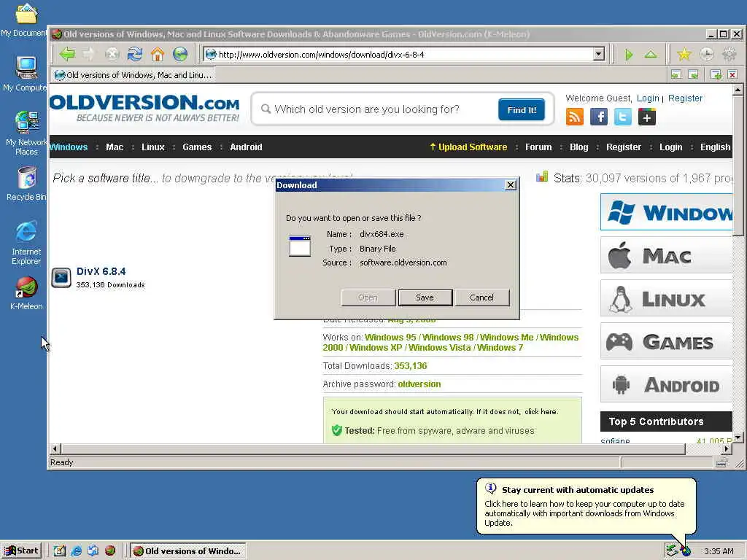Click the horizontal scrollbar right arrow
747x560 pixels.
(726, 448)
